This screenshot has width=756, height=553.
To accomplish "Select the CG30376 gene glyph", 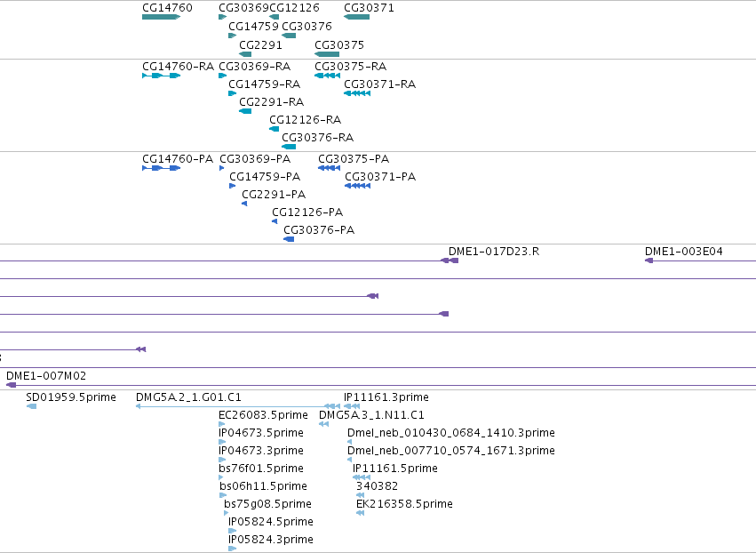I will 289,36.
